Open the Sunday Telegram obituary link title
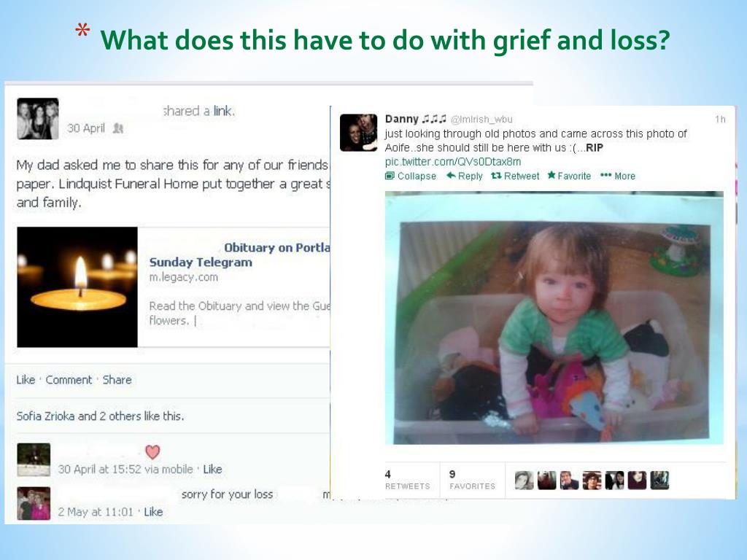 click(201, 262)
